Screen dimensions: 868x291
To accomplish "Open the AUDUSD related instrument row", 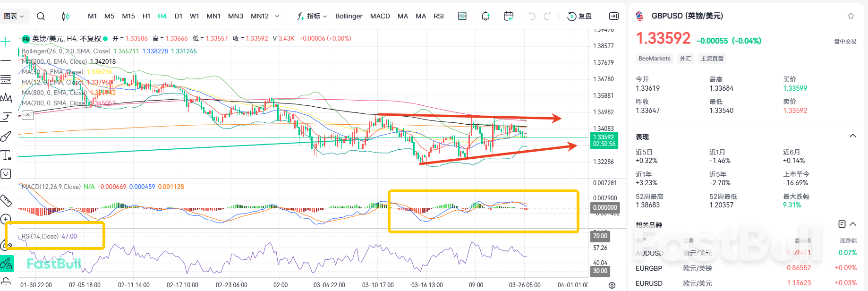I will tap(746, 253).
